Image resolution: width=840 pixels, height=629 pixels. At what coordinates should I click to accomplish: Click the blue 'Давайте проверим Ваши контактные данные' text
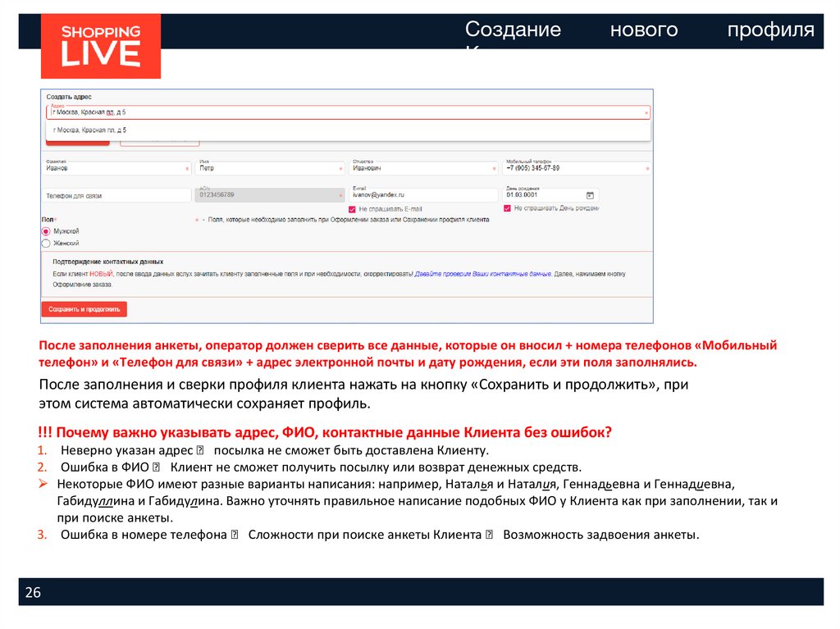click(482, 274)
